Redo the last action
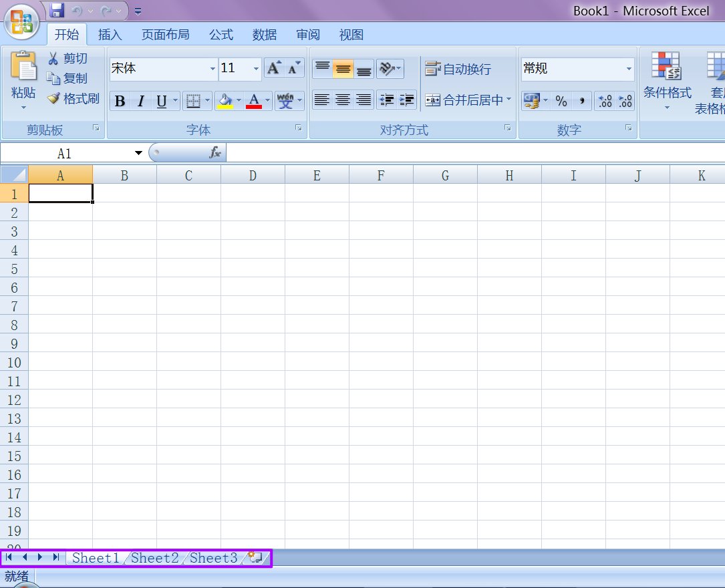Image resolution: width=725 pixels, height=588 pixels. (106, 11)
